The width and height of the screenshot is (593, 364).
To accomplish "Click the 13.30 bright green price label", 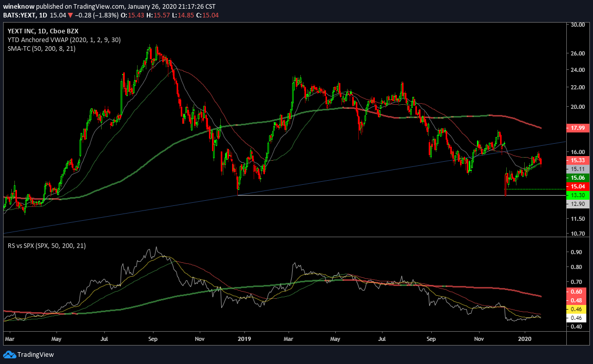I will (x=578, y=195).
